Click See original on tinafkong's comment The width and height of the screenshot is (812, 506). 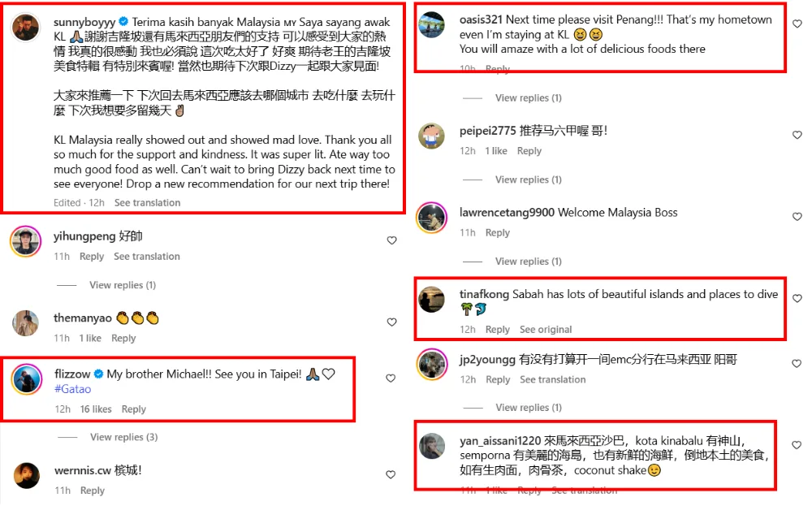[x=546, y=330]
